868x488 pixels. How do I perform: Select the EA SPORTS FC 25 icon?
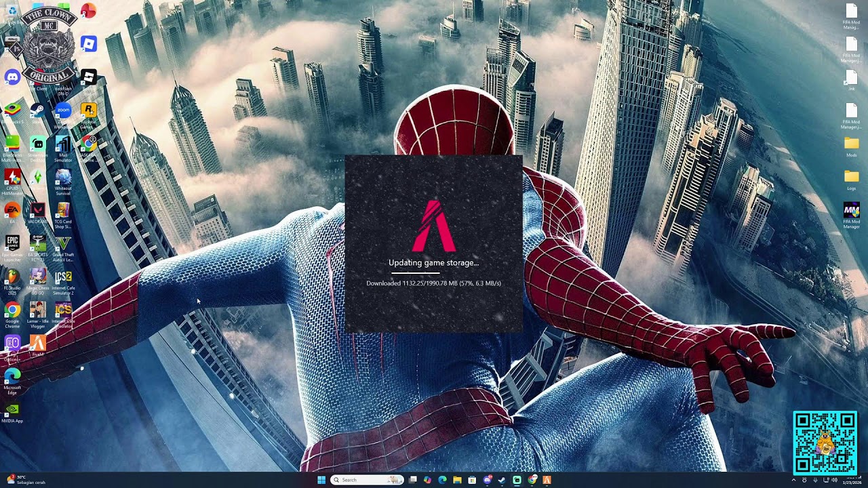(37, 247)
